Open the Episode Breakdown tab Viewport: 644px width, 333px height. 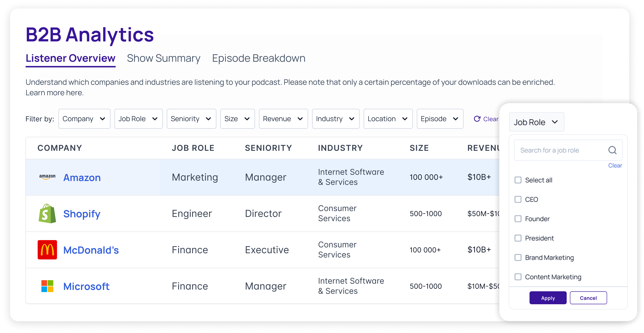[x=259, y=58]
